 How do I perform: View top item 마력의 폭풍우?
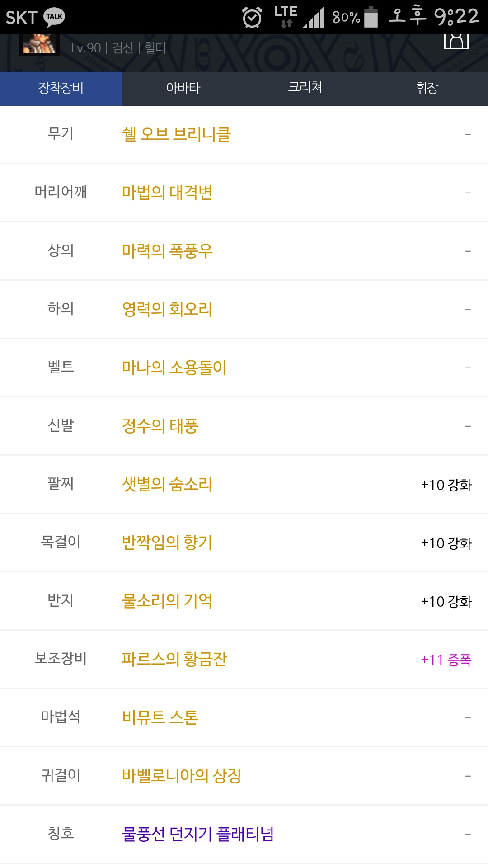(167, 251)
